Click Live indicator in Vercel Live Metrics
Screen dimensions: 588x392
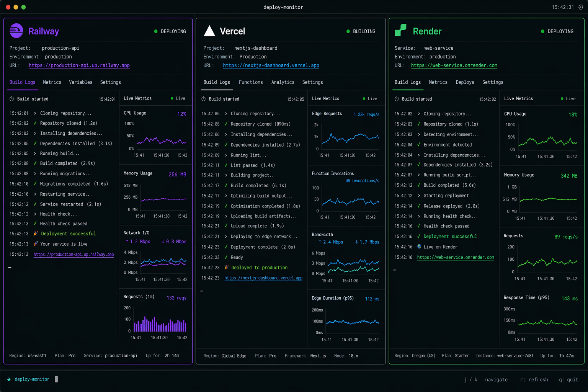(370, 98)
